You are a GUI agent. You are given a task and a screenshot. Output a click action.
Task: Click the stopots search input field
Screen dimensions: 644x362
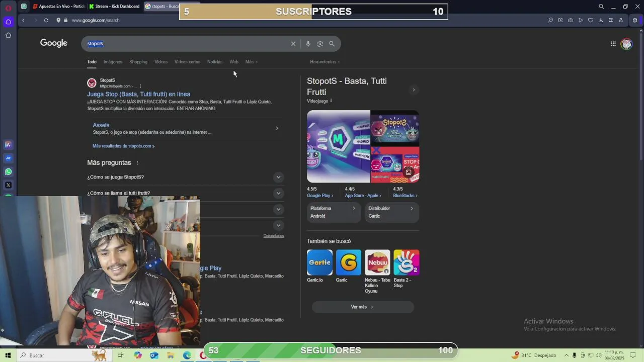pos(187,44)
